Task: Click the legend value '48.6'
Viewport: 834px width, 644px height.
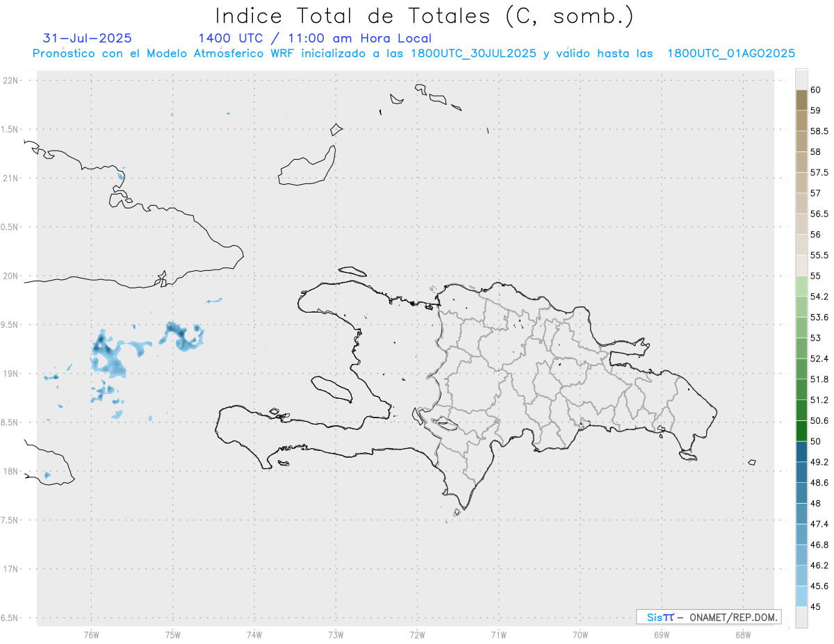Action: 819,482
